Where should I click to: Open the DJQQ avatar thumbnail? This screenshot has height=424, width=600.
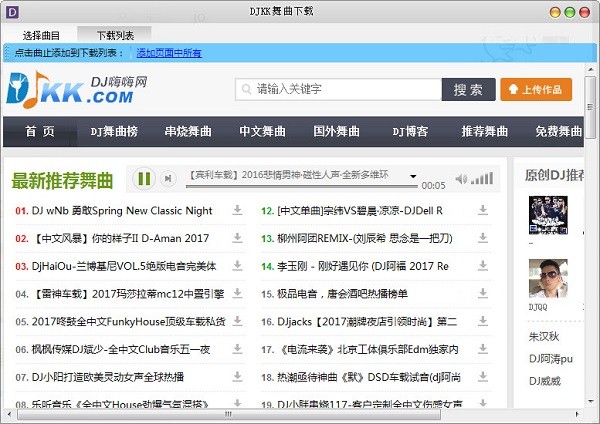(x=548, y=279)
